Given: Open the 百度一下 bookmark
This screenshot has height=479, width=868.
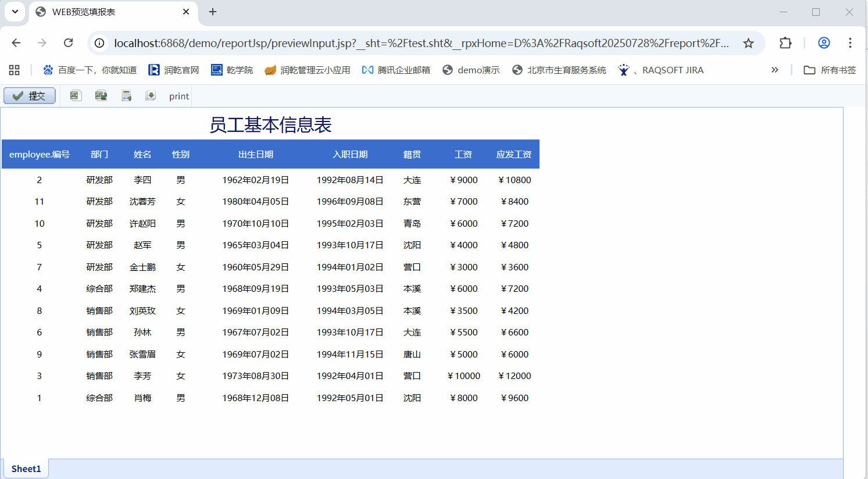Looking at the screenshot, I should pyautogui.click(x=90, y=70).
